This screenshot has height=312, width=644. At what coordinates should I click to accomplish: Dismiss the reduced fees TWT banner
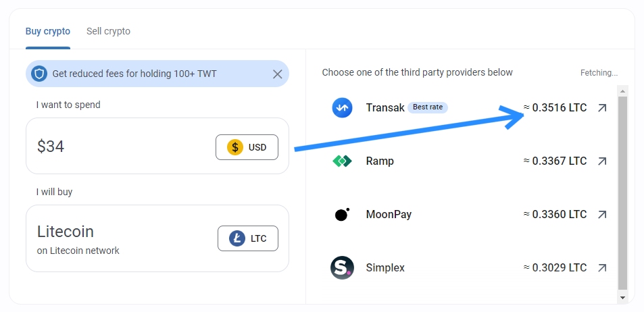click(277, 74)
